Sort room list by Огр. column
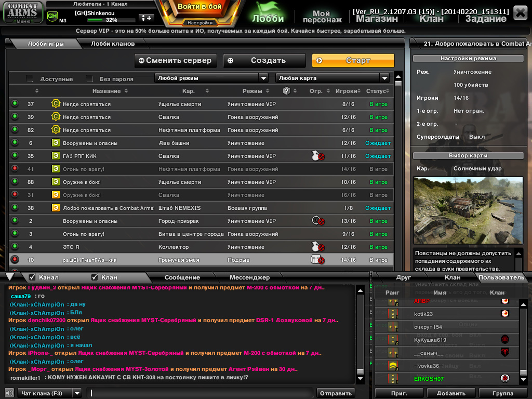Viewport: 532px width, 399px height. click(x=320, y=91)
